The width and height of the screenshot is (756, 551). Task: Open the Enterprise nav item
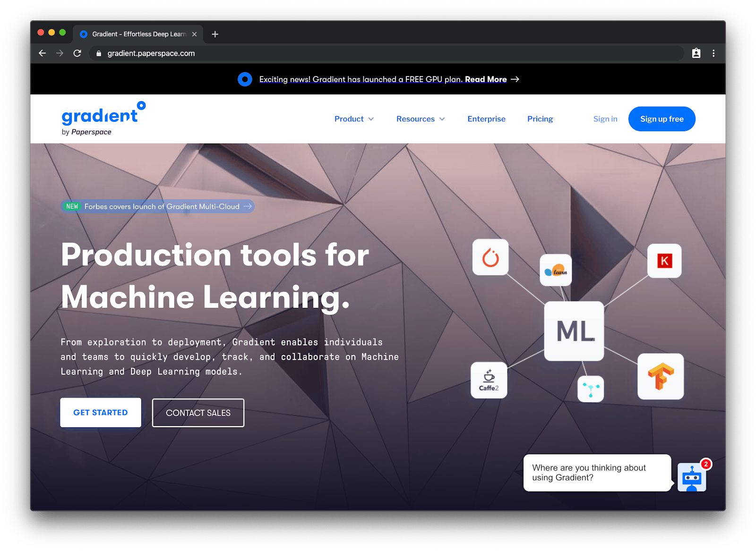[486, 119]
